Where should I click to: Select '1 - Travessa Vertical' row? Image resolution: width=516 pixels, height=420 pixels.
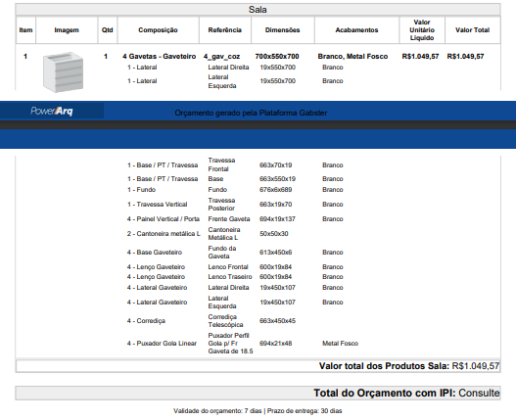point(158,205)
